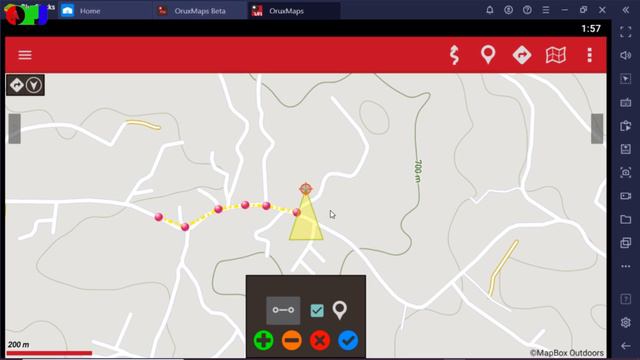Image resolution: width=640 pixels, height=360 pixels.
Task: Click the route-follow icon on map corner
Action: pyautogui.click(x=17, y=85)
